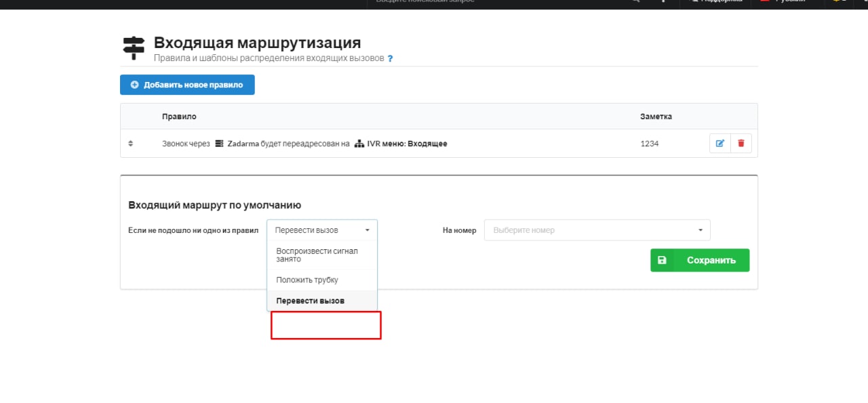
Task: Choose Положить трубку option
Action: (x=322, y=280)
